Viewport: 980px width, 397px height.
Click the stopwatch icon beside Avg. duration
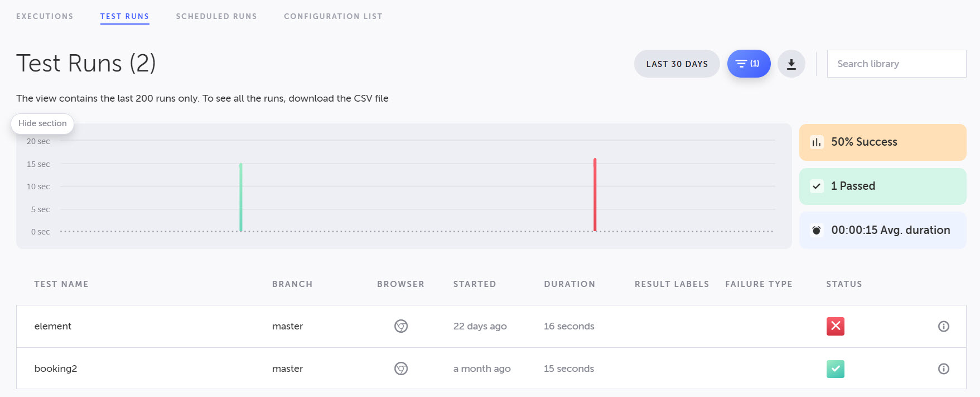[x=817, y=230]
